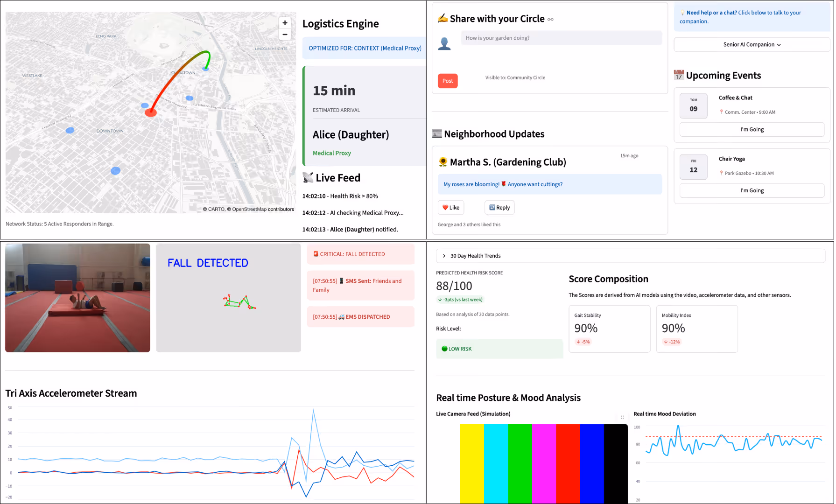The image size is (836, 504).
Task: Click the Post button
Action: coord(448,81)
